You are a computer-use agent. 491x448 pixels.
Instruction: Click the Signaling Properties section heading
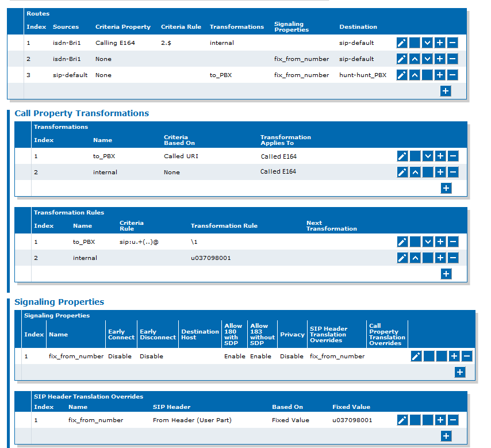coord(59,302)
